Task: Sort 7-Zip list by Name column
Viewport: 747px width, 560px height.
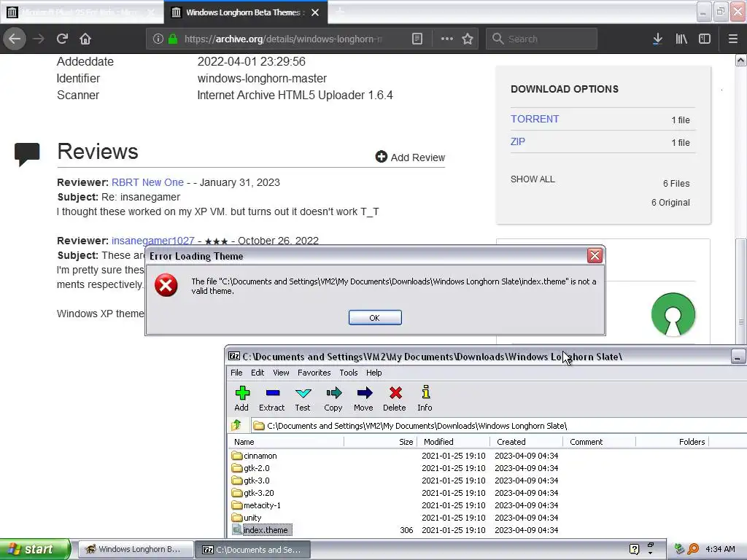Action: (286, 442)
